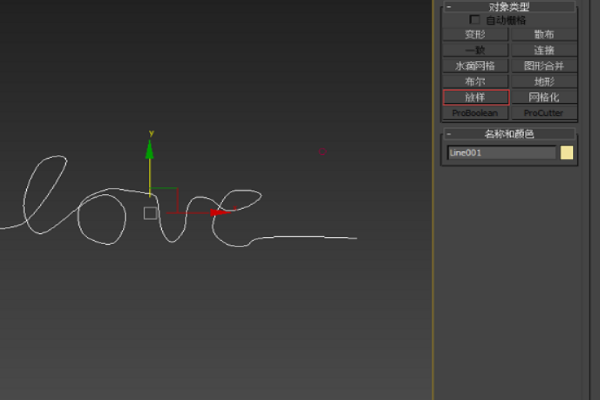600x400 pixels.
Task: Select the 一致 object type button
Action: [475, 50]
